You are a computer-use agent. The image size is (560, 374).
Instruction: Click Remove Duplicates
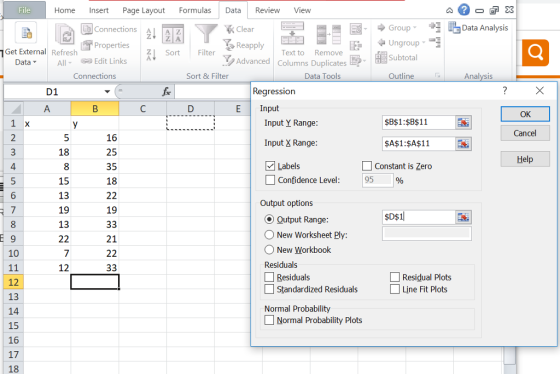point(329,44)
